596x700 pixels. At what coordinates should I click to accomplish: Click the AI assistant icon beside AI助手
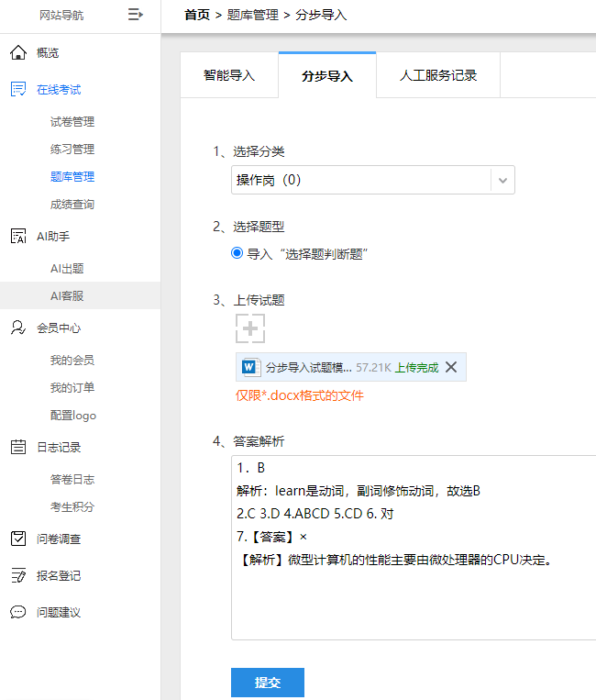[18, 236]
